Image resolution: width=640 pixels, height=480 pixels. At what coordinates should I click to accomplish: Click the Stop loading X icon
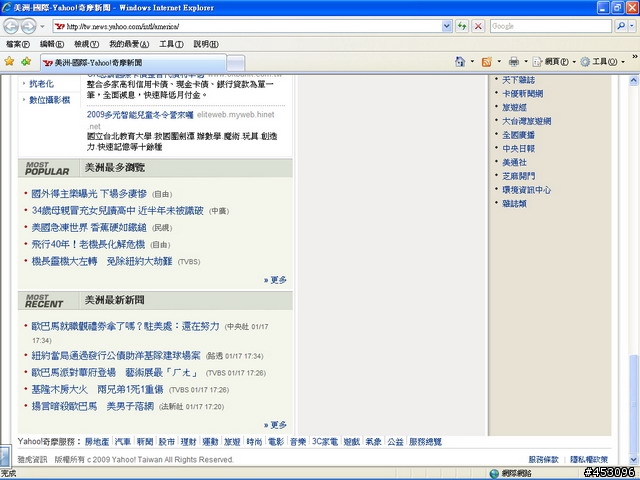point(478,27)
